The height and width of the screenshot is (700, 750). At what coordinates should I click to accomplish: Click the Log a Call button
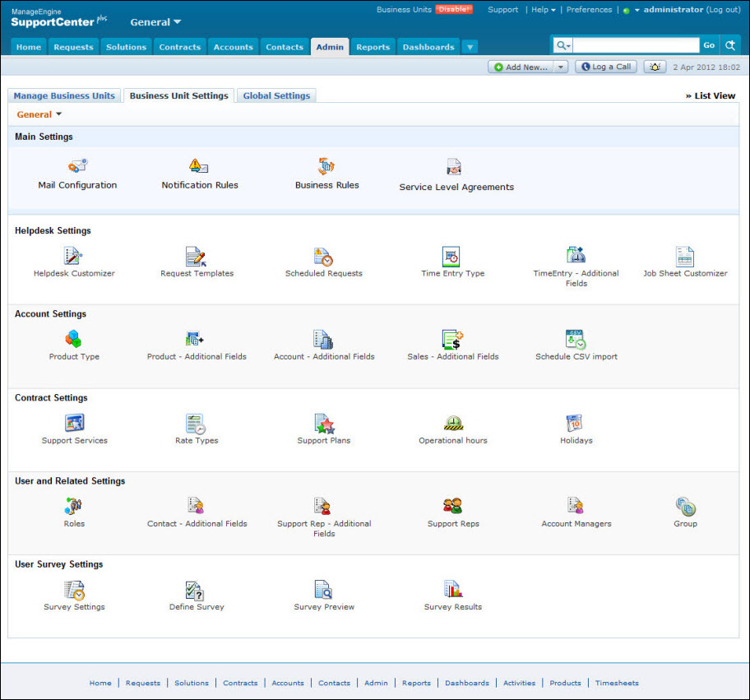(x=606, y=67)
